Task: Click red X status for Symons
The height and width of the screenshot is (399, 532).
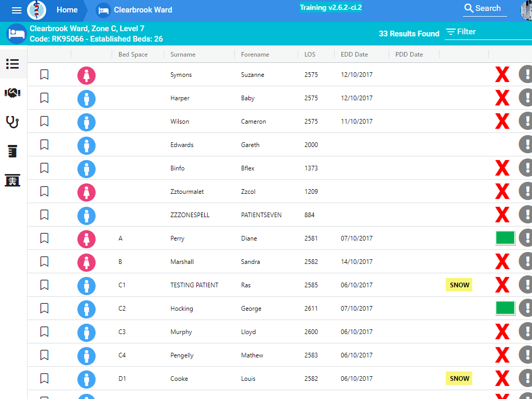Action: [502, 75]
